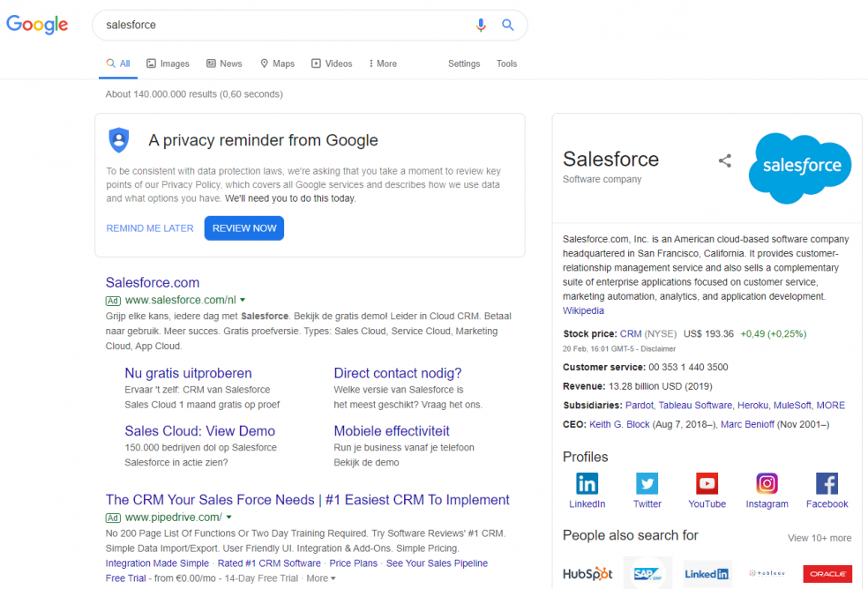Image resolution: width=868 pixels, height=589 pixels.
Task: Expand the More dropdown under Pipedrive ad
Action: click(321, 578)
